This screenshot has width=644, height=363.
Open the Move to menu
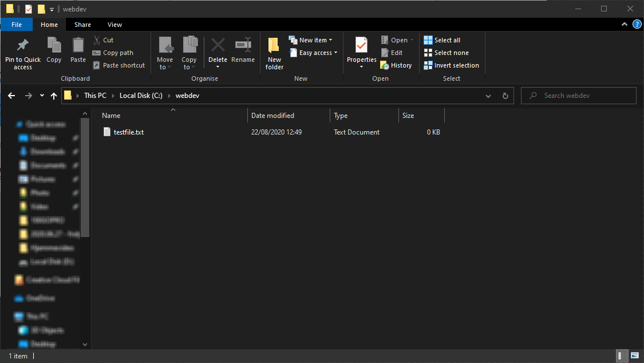point(165,54)
